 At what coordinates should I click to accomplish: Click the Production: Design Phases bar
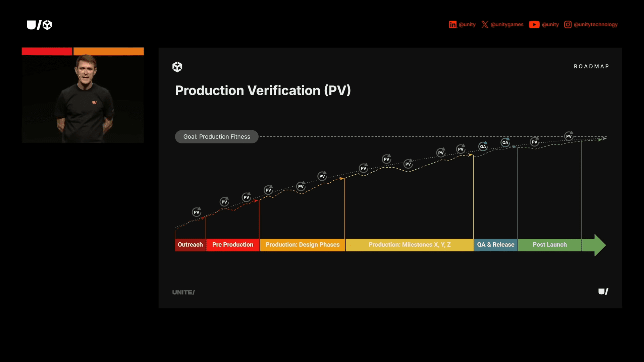coord(302,245)
